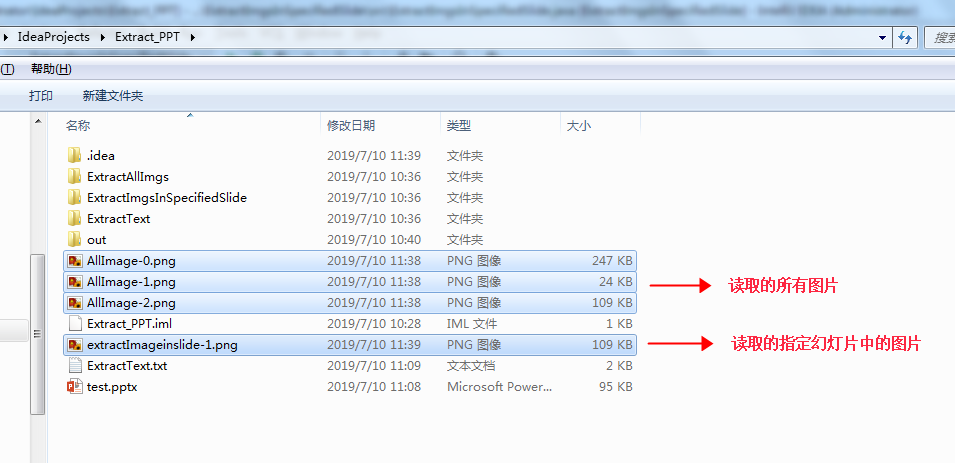Click the navigation pane scroll-up arrow
The height and width of the screenshot is (463, 955).
(x=38, y=122)
